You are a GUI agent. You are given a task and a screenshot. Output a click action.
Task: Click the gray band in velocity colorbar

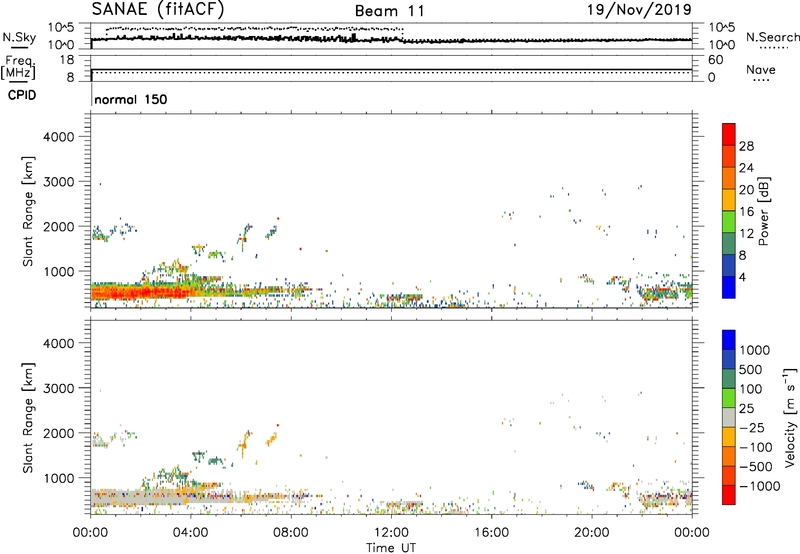coord(729,418)
